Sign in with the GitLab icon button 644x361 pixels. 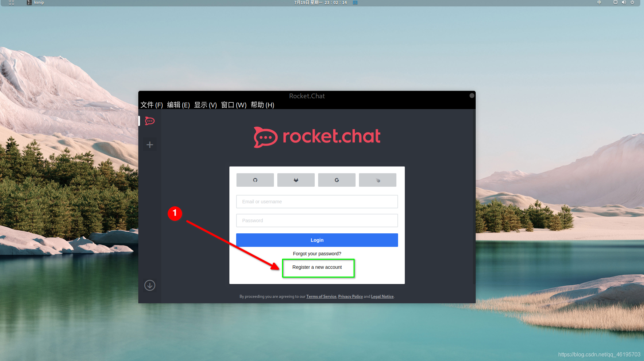[296, 180]
